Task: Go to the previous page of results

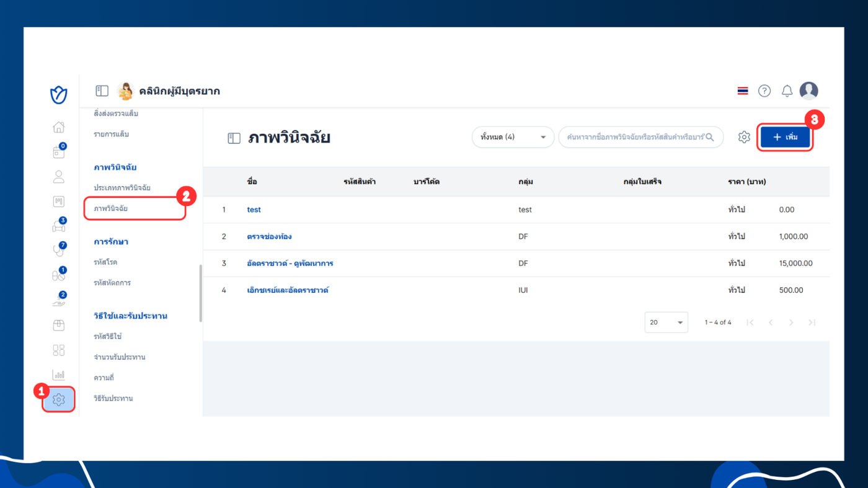Action: pos(771,322)
